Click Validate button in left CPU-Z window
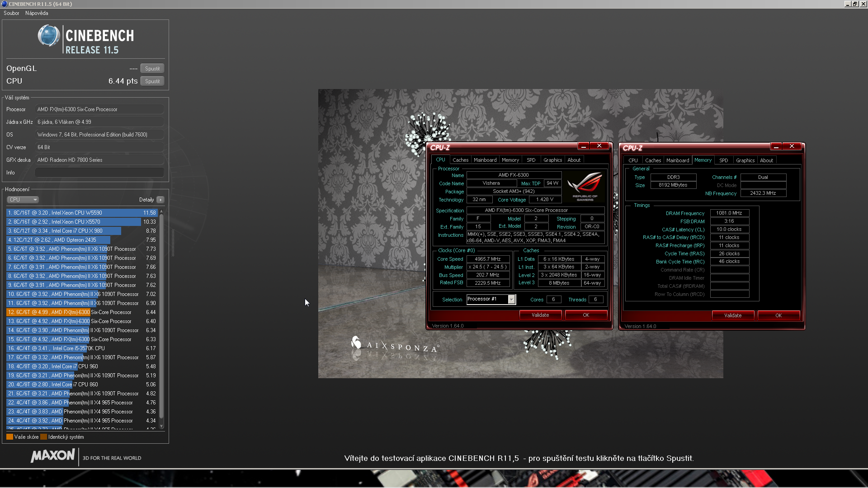Image resolution: width=868 pixels, height=488 pixels. [540, 314]
